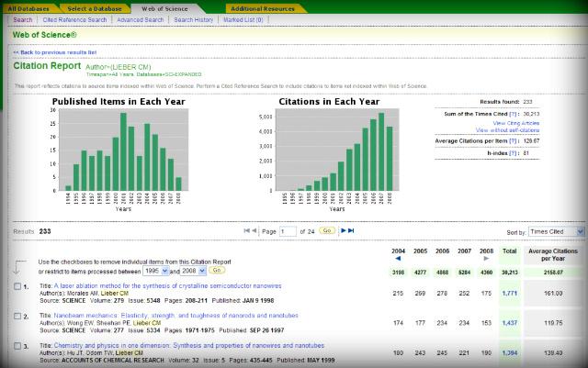This screenshot has height=368, width=588.
Task: Check the box for result 3
Action: click(17, 346)
